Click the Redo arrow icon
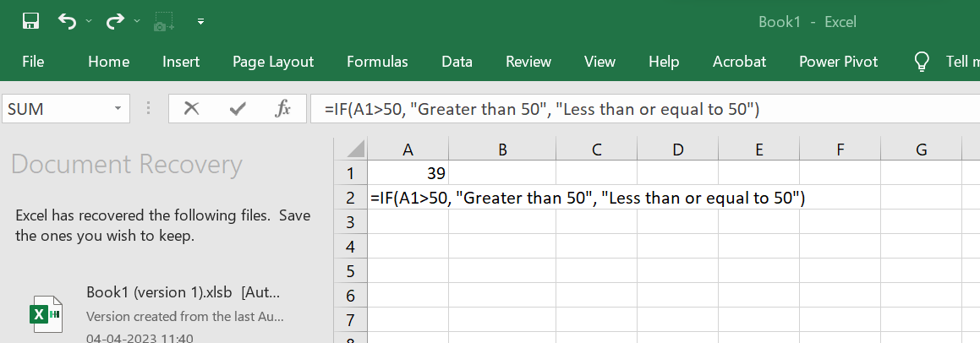 [116, 22]
